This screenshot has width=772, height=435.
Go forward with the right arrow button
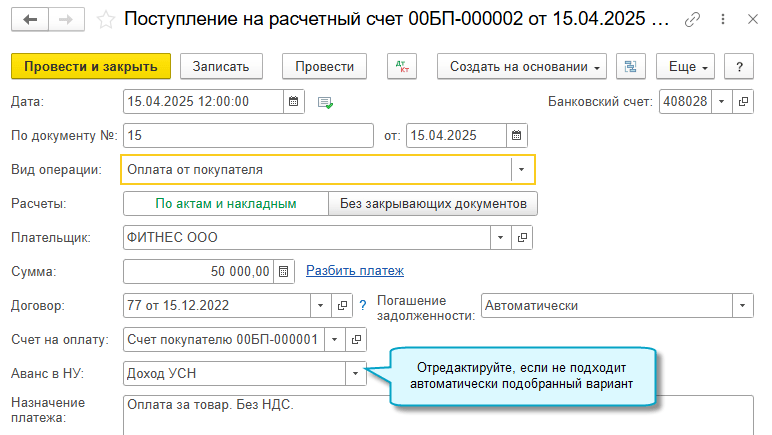pyautogui.click(x=66, y=20)
